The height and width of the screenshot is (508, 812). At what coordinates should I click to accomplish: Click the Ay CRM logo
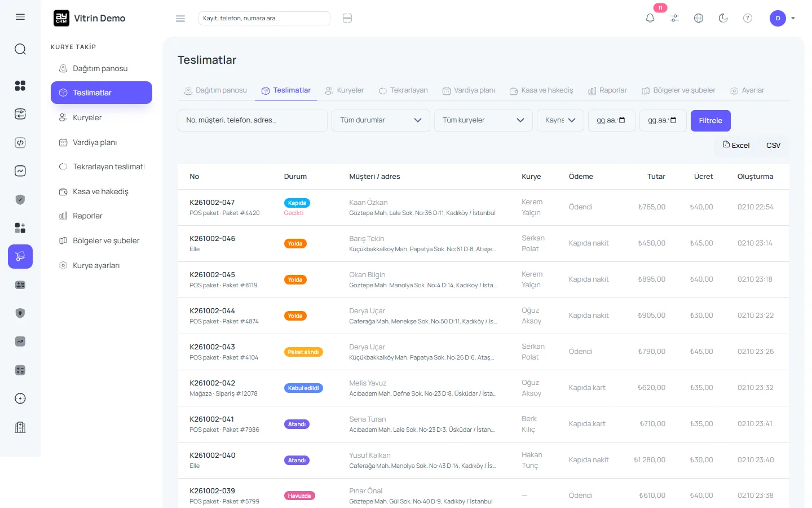61,18
